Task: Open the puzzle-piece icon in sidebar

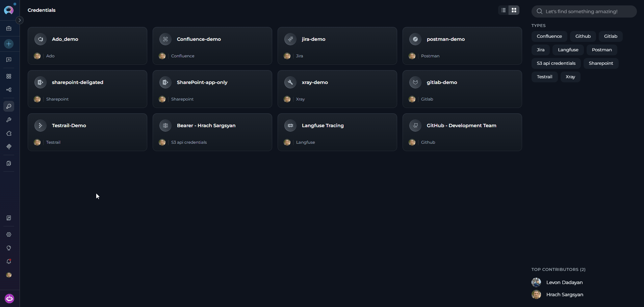Action: [x=9, y=133]
